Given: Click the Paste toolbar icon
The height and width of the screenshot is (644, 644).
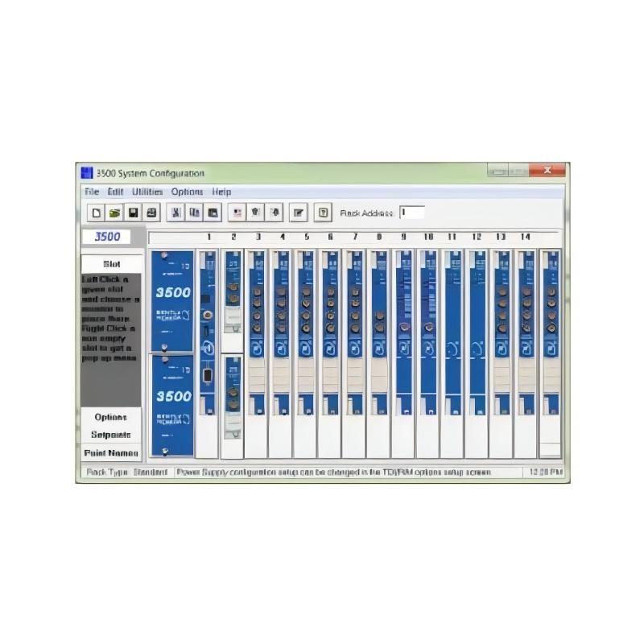Looking at the screenshot, I should coord(213,213).
